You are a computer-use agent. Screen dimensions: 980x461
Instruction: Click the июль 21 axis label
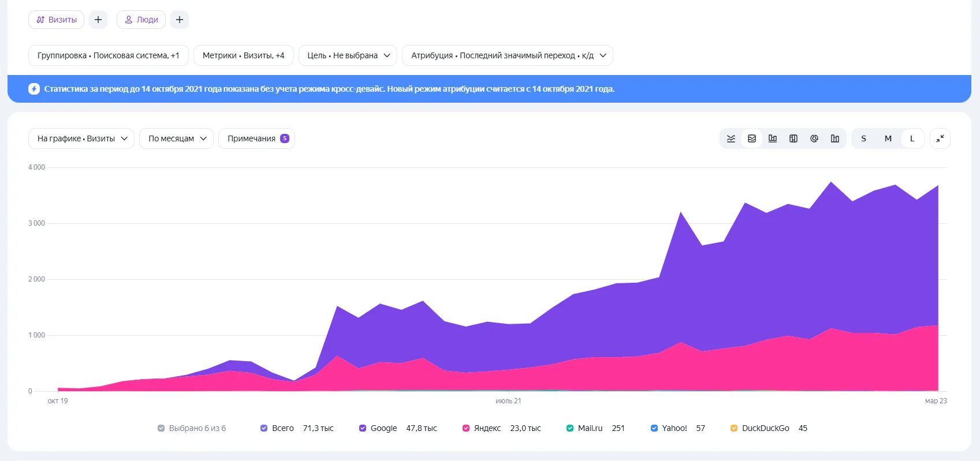[x=508, y=401]
